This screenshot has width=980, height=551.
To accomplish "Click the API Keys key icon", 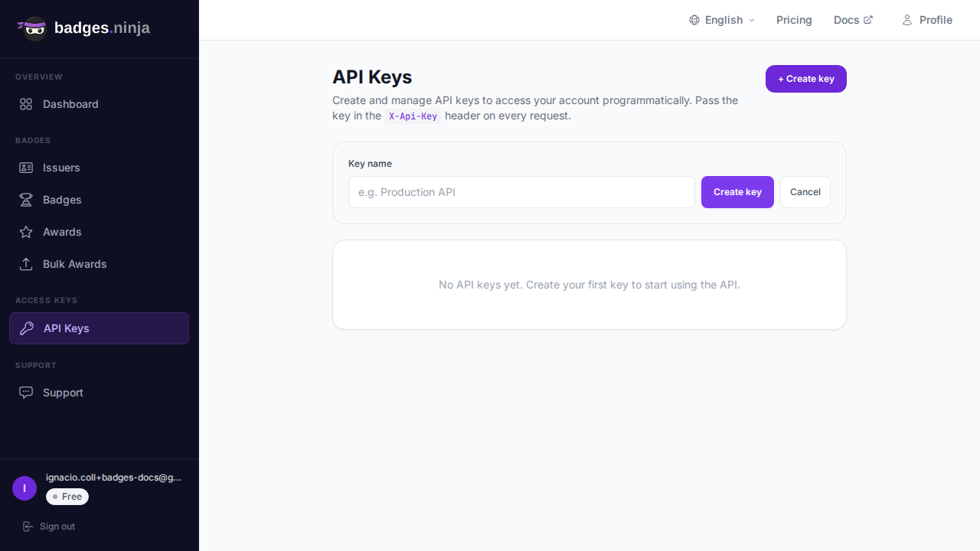I will [x=27, y=328].
